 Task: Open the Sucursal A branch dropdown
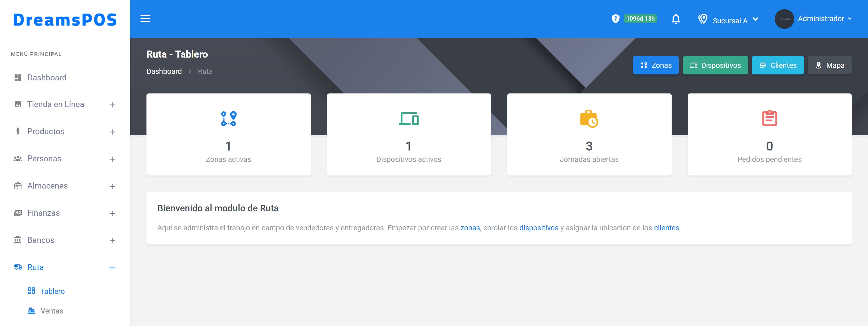(735, 20)
